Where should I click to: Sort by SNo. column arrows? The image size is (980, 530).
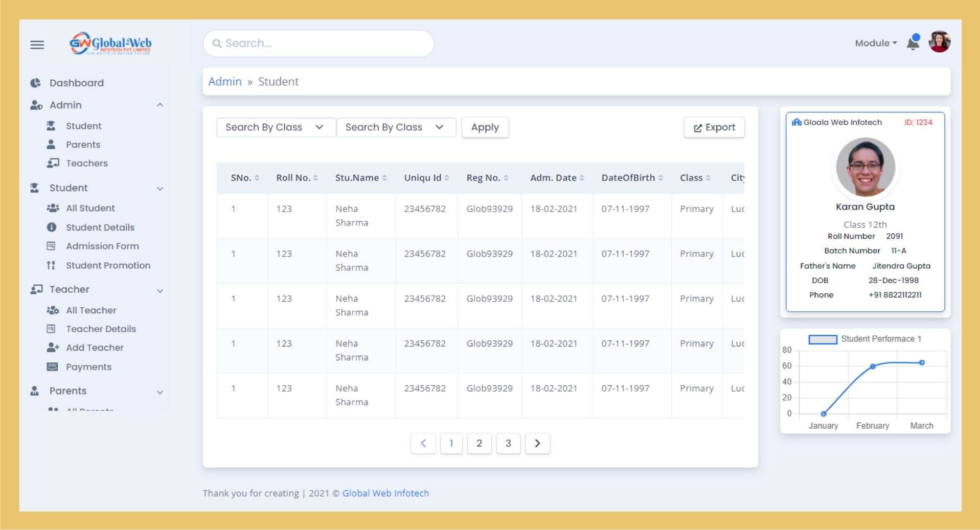point(257,178)
